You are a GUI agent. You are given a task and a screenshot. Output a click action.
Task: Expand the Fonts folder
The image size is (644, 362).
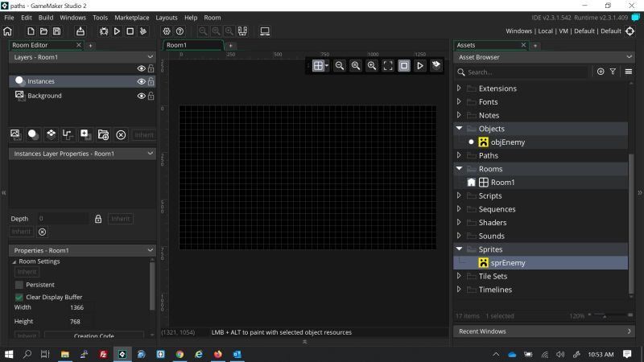pos(459,101)
